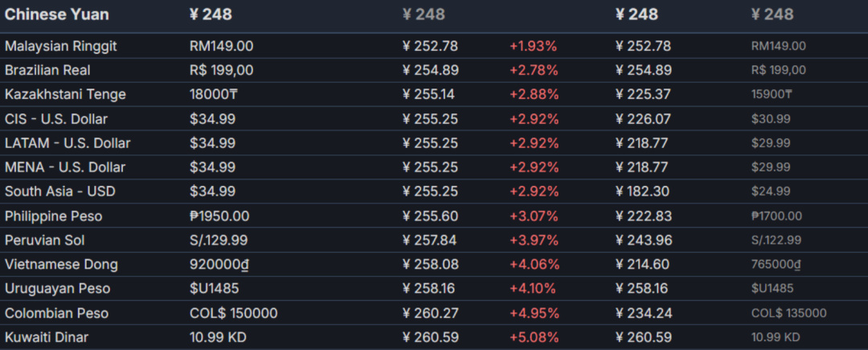Image resolution: width=868 pixels, height=350 pixels.
Task: Select the CIS - U.S. Dollar row
Action: (56, 119)
